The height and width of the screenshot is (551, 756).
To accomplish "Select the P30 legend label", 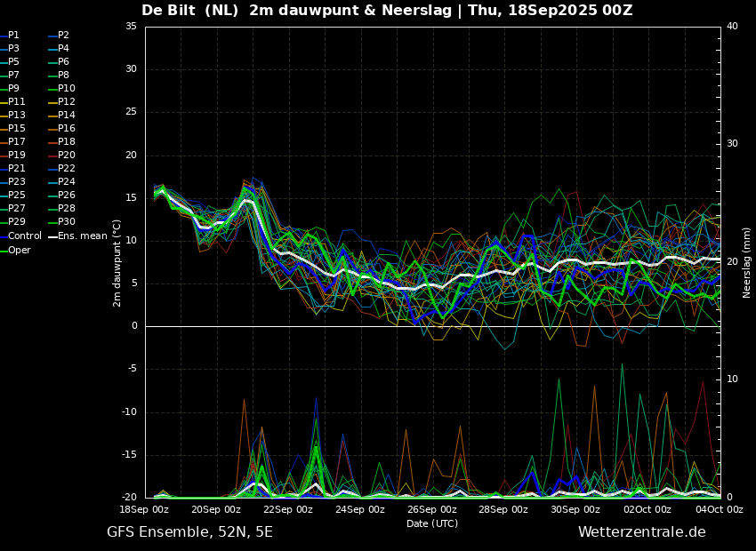I will (x=61, y=221).
